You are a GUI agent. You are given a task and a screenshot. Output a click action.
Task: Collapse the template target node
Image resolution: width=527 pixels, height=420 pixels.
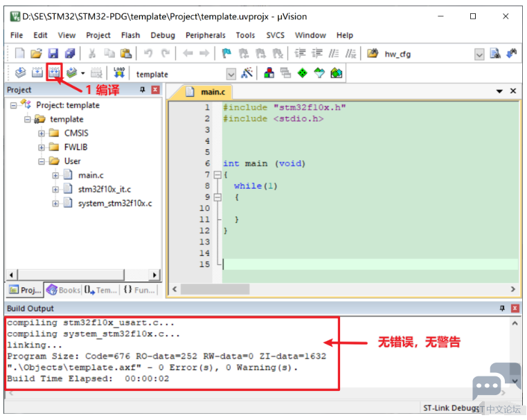click(28, 120)
